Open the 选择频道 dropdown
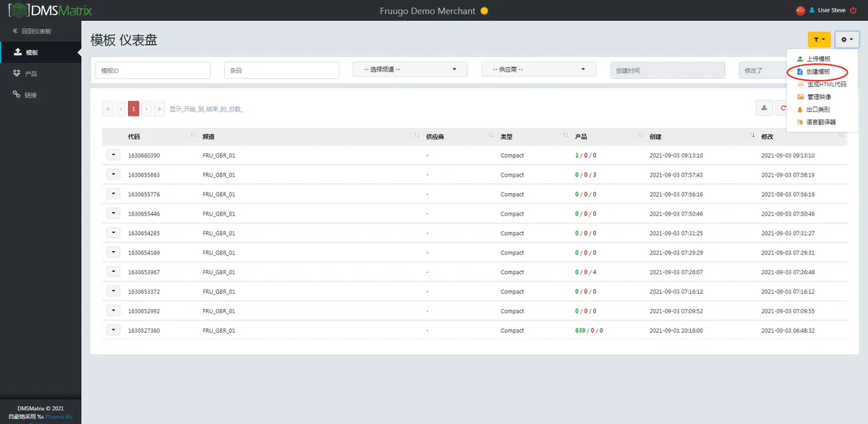 (411, 69)
